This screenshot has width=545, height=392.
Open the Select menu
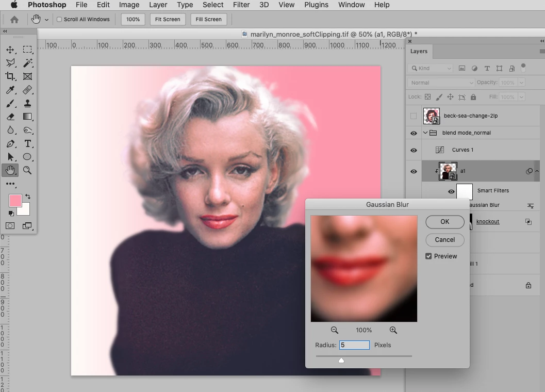(213, 5)
